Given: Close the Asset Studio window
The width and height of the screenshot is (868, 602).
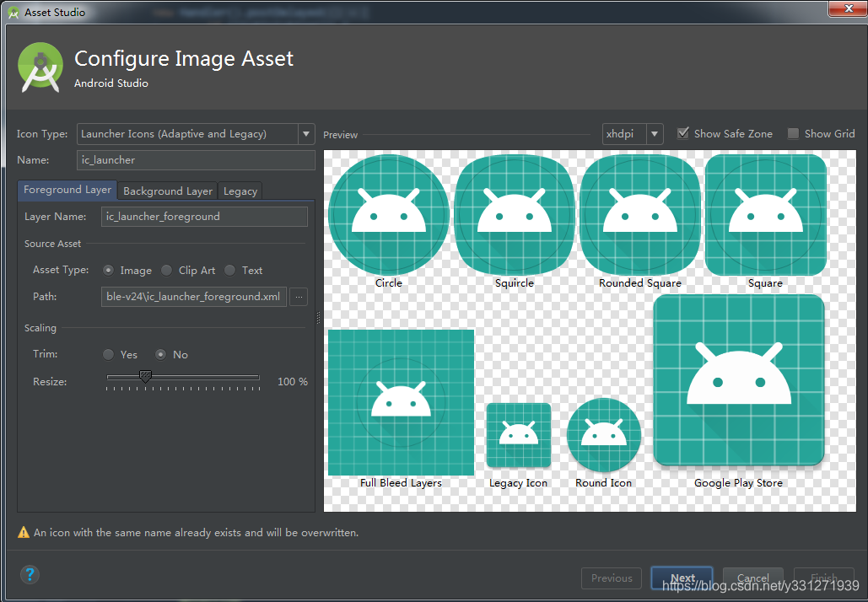Looking at the screenshot, I should [x=848, y=8].
